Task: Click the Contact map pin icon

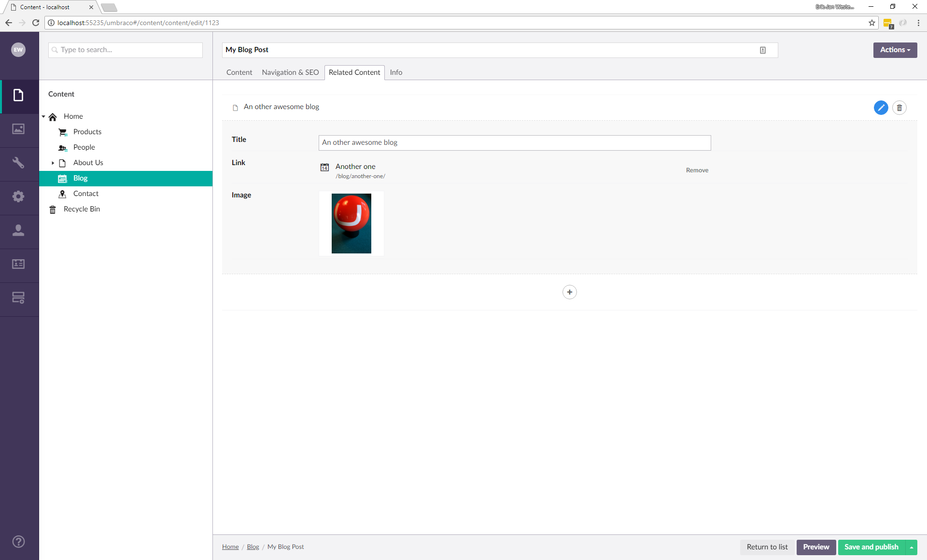Action: [62, 194]
